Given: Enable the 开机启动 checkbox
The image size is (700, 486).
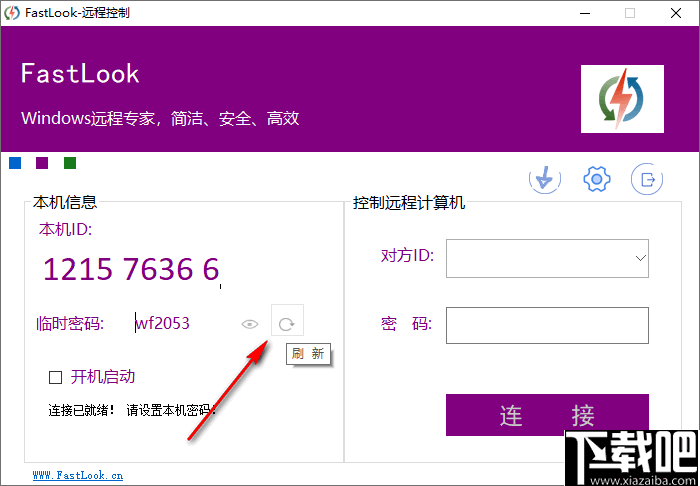Looking at the screenshot, I should coord(55,378).
